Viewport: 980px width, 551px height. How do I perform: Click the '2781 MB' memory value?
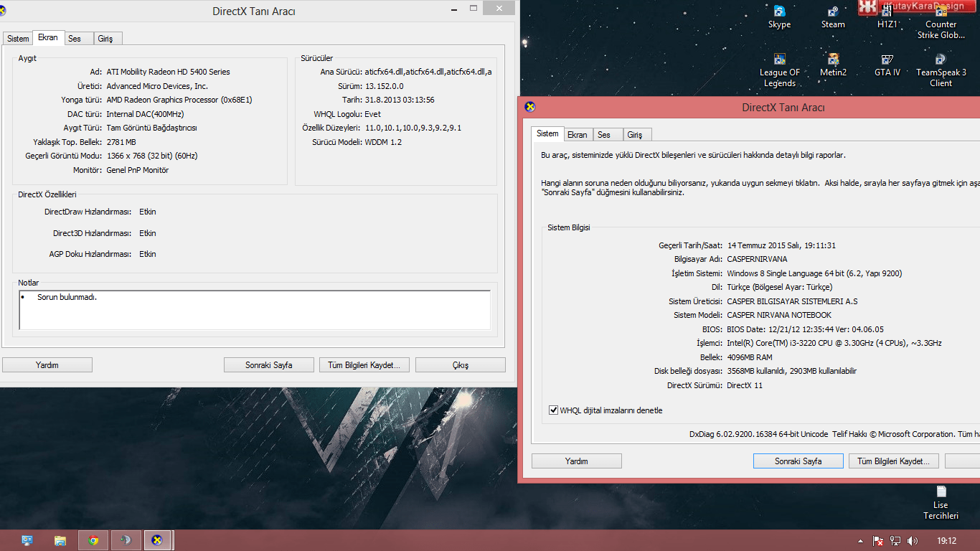click(x=121, y=142)
